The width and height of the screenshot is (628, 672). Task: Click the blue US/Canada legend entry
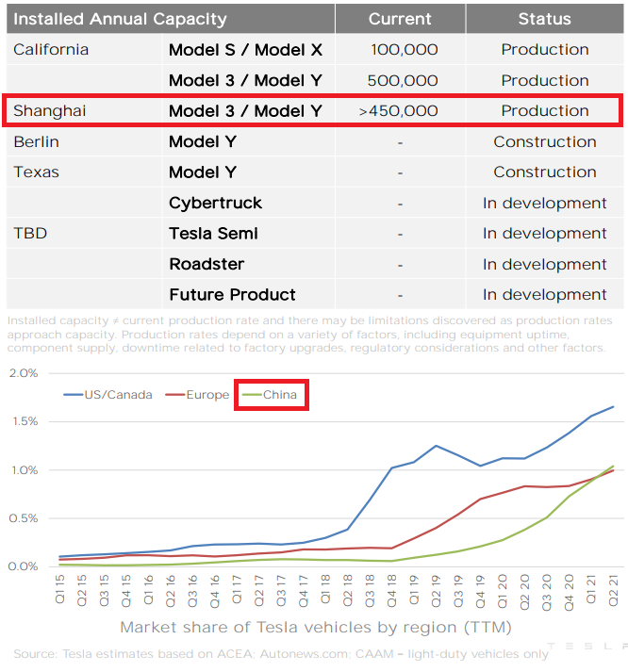click(x=108, y=395)
